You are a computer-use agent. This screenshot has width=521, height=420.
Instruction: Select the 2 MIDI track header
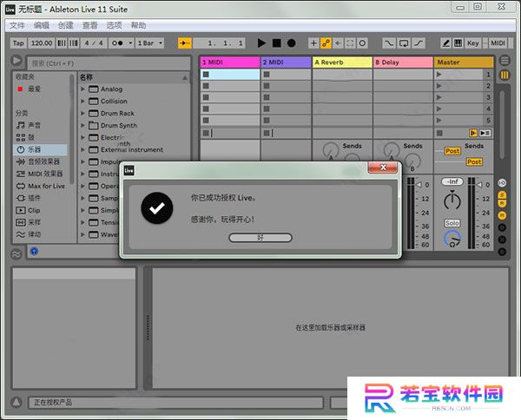tap(286, 62)
